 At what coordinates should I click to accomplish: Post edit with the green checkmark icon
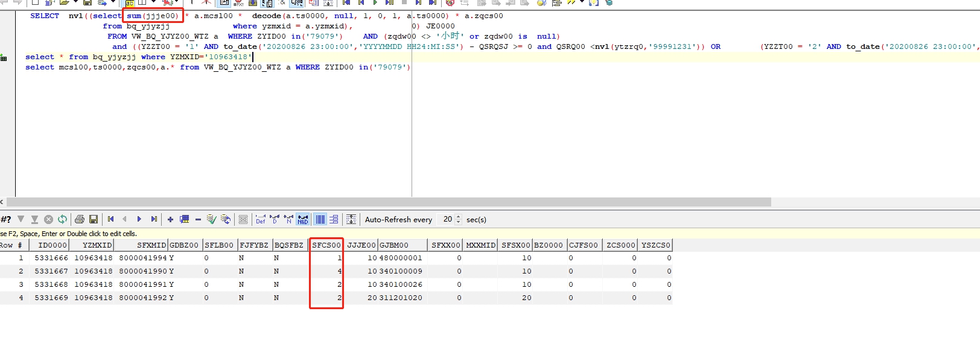click(211, 219)
